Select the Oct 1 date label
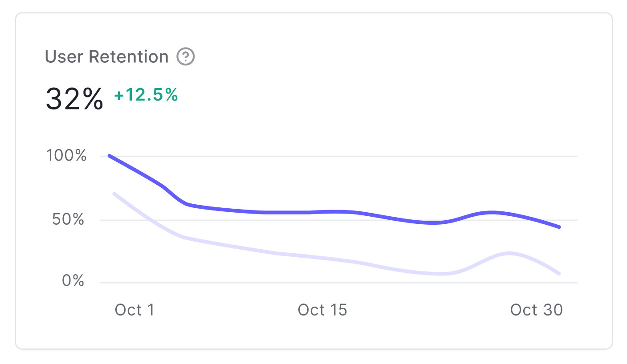 tap(134, 310)
